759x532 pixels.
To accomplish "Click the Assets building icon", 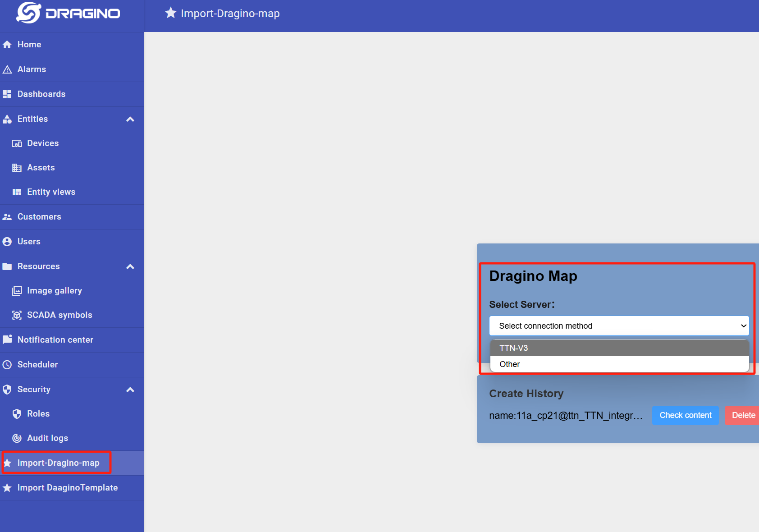I will (x=17, y=168).
